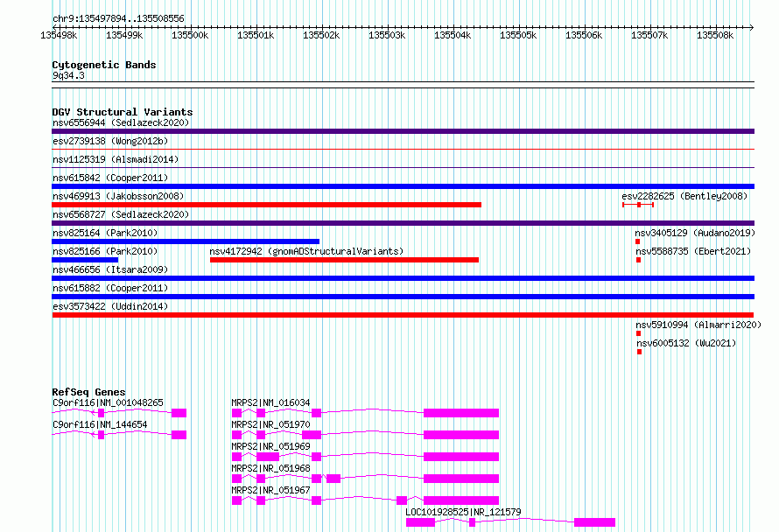Open the nsv4172942 (gnomADStructuralVariants) label

pos(306,251)
